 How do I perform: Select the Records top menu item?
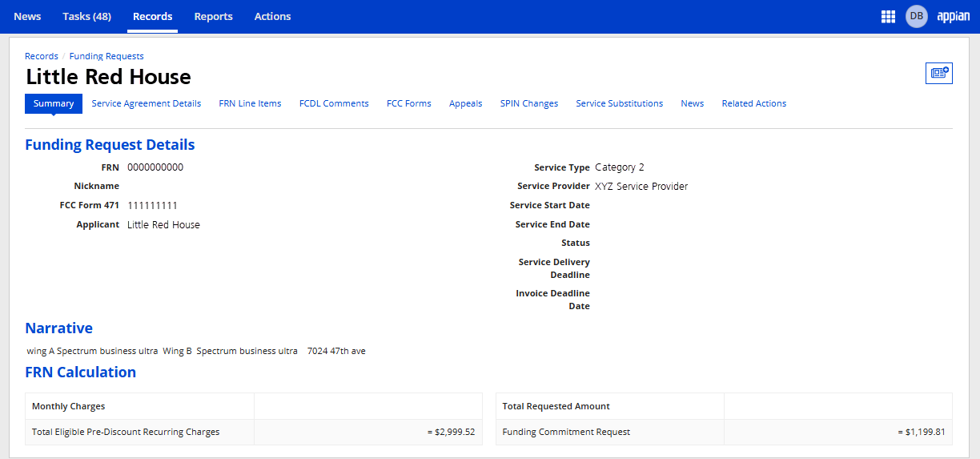[153, 16]
